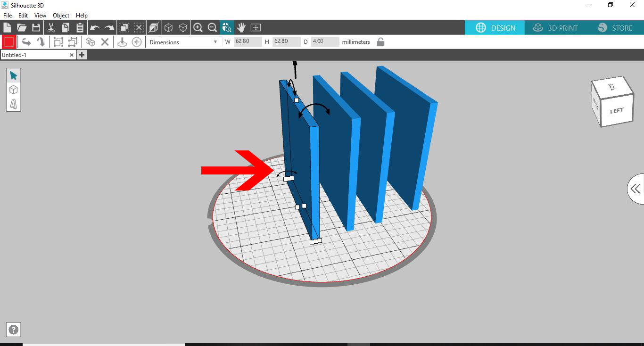644x346 pixels.
Task: Toggle the perspective view cube icon
Action: [154, 27]
